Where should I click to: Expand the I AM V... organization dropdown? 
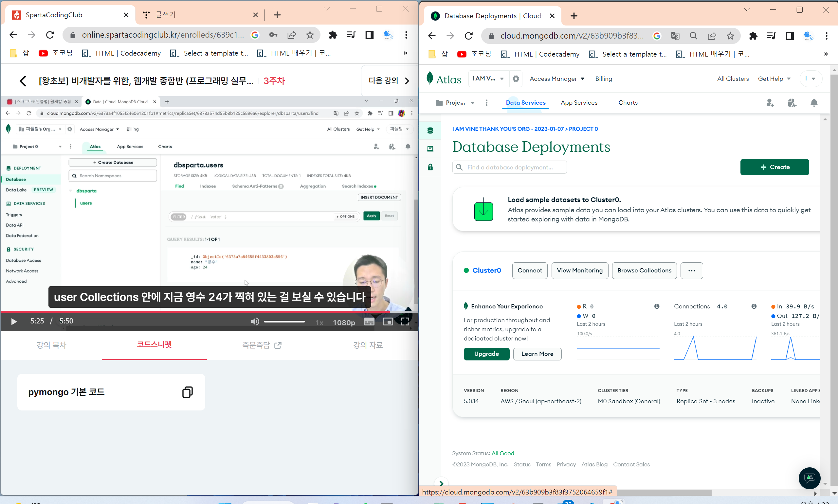point(489,79)
